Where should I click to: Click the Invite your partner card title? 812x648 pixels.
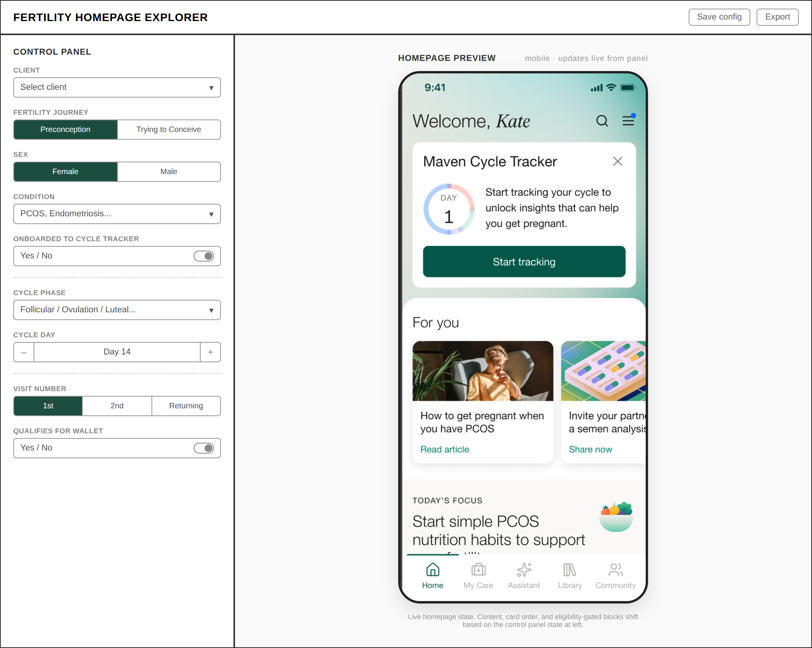click(x=607, y=422)
